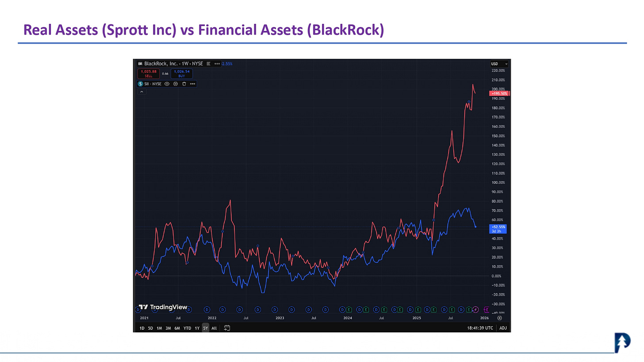Toggle the ADJ adjusted data button
The image size is (644, 362).
click(503, 328)
